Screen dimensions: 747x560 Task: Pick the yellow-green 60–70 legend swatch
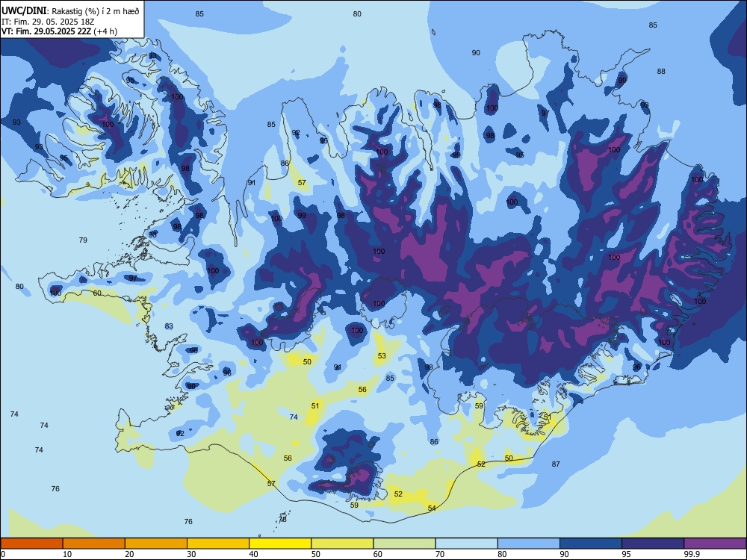tap(404, 544)
